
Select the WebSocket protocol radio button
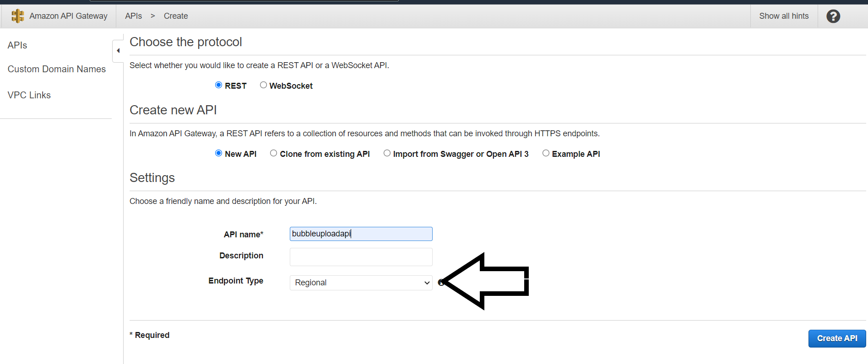click(263, 85)
